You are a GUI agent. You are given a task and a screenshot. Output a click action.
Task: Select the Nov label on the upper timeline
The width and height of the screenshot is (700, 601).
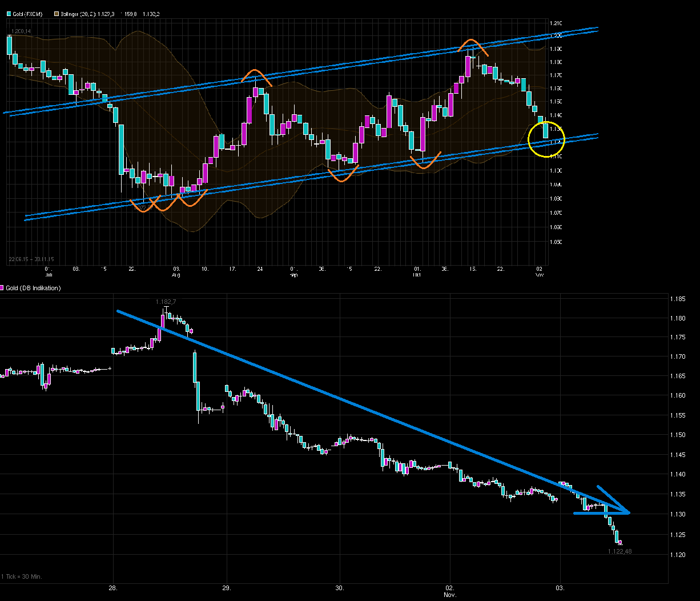pyautogui.click(x=540, y=275)
